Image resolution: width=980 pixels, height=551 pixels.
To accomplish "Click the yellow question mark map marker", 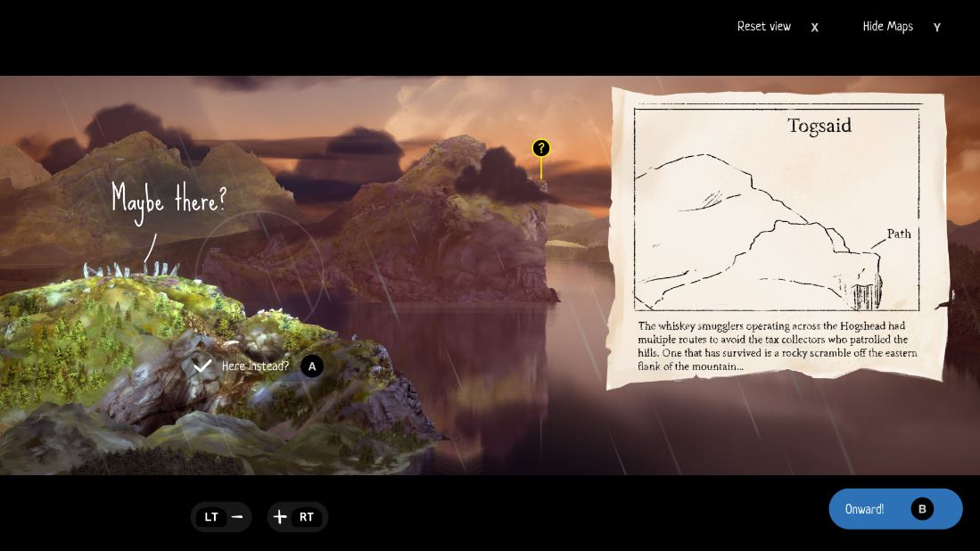I will (x=540, y=148).
